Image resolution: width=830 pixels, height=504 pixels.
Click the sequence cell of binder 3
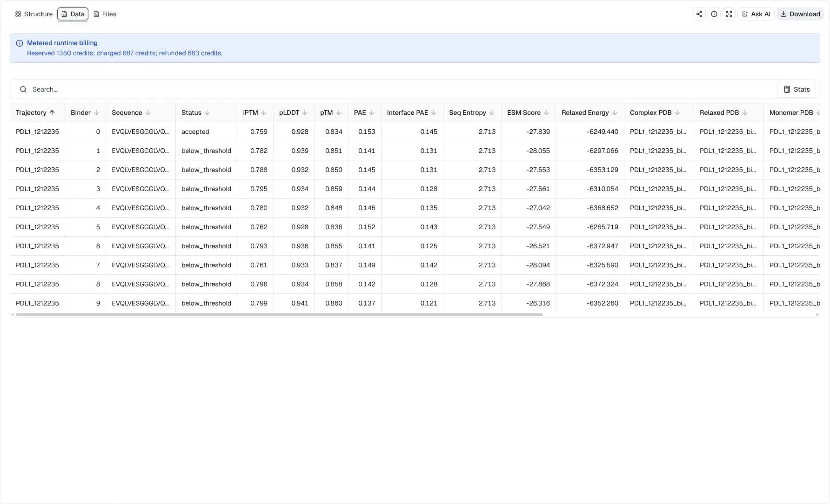(x=140, y=189)
